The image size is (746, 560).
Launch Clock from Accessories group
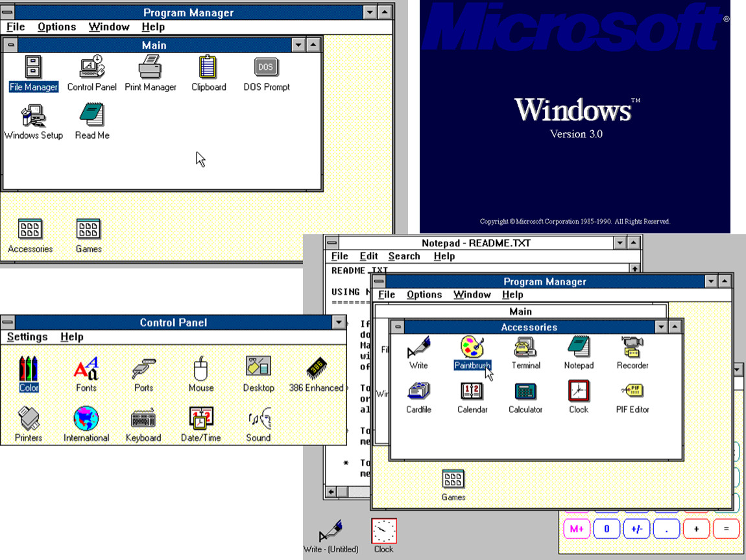pos(579,397)
